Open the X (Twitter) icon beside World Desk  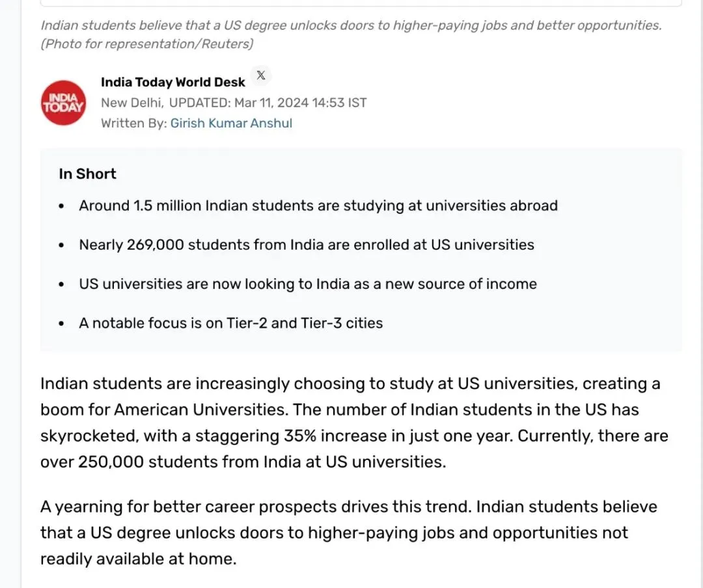pyautogui.click(x=260, y=75)
